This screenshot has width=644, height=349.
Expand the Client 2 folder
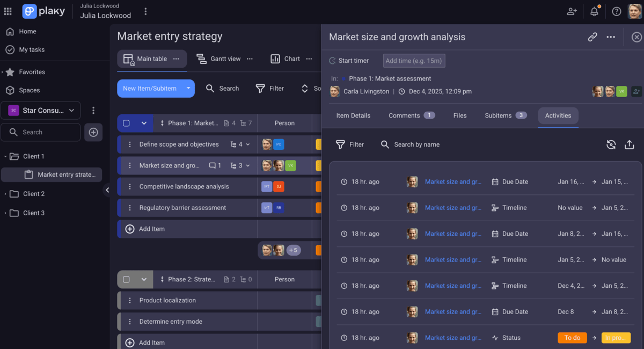[x=5, y=194]
